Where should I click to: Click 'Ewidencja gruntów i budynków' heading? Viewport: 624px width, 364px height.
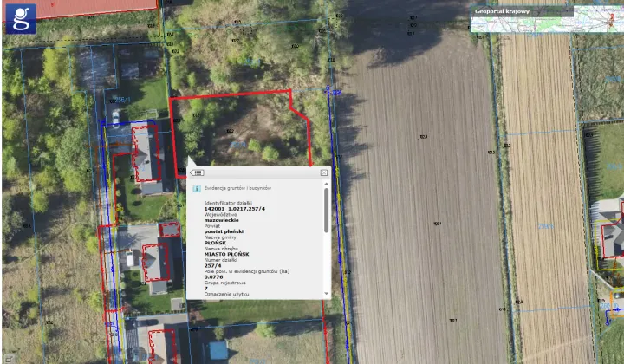click(x=237, y=188)
